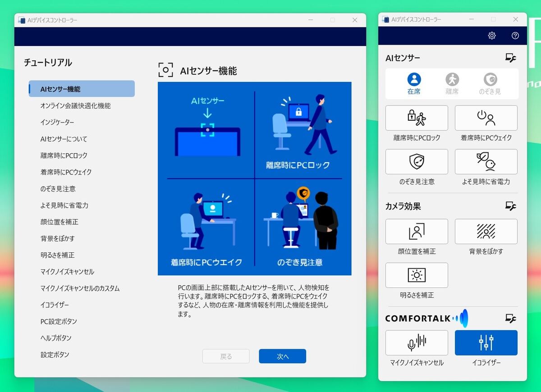Open のぞき見注意 tutorial page in sidebar

58,189
